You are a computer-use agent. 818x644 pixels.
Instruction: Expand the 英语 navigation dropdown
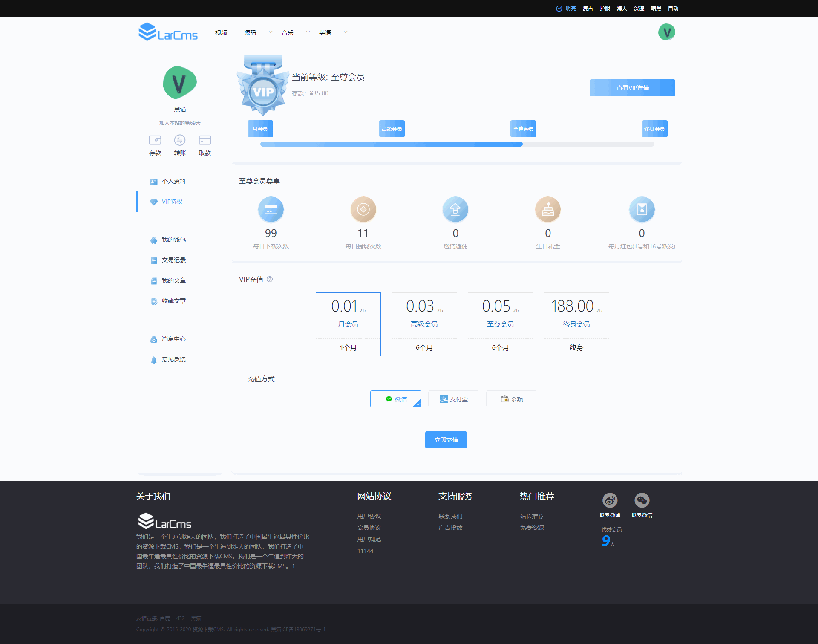[x=345, y=32]
